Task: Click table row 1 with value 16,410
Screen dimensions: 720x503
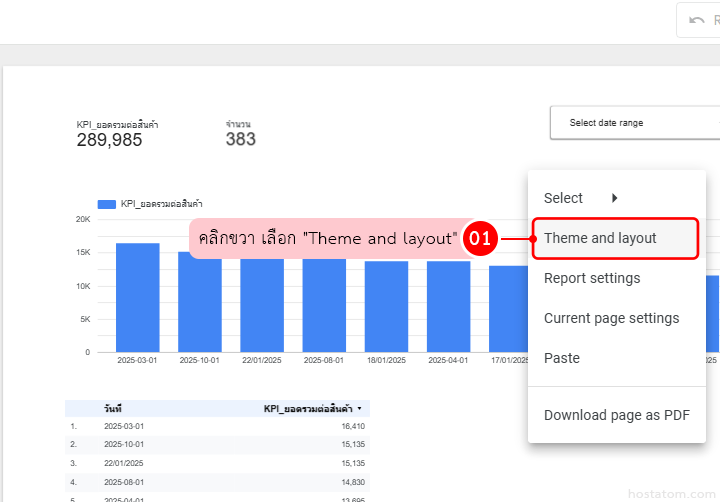Action: pyautogui.click(x=217, y=425)
